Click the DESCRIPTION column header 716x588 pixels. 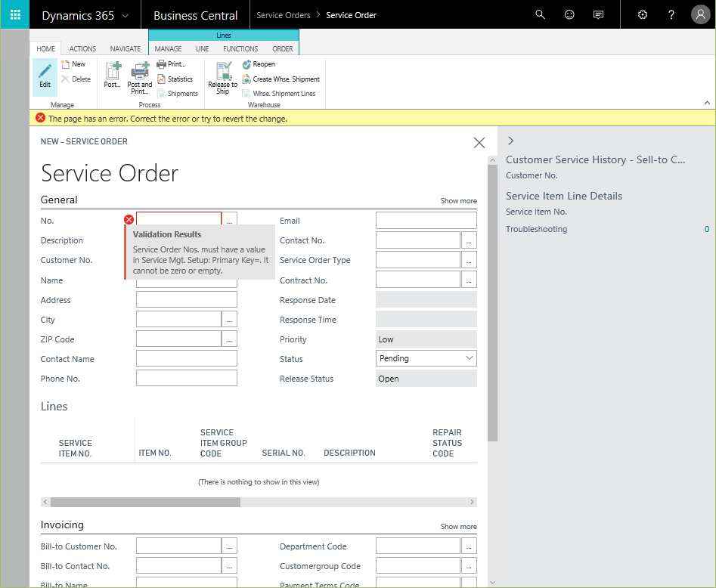(x=350, y=453)
